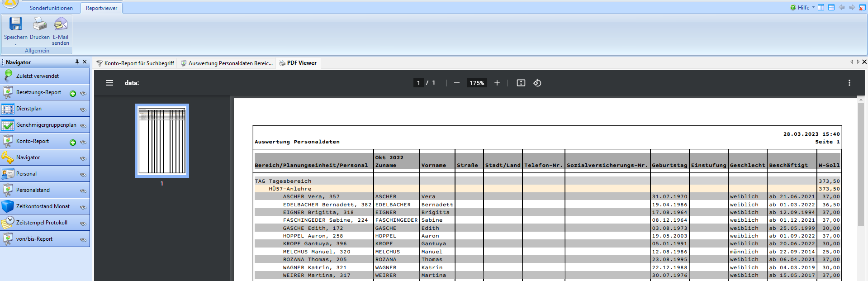The width and height of the screenshot is (868, 281).
Task: Expand the Hilfe dropdown arrow
Action: [813, 7]
